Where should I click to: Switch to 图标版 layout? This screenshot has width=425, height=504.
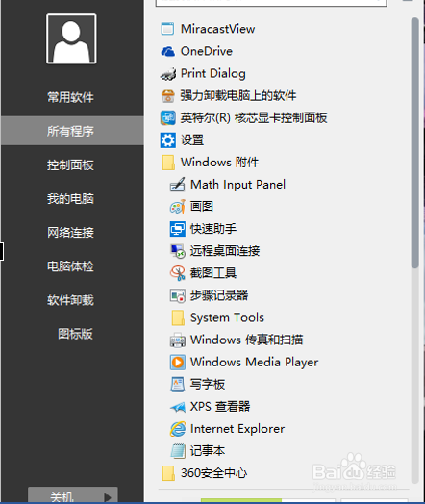pyautogui.click(x=75, y=334)
